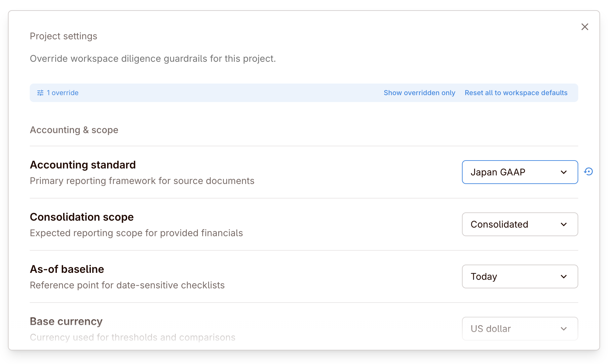Open the Consolidation scope dropdown
Screen dimensions: 608x364
519,224
